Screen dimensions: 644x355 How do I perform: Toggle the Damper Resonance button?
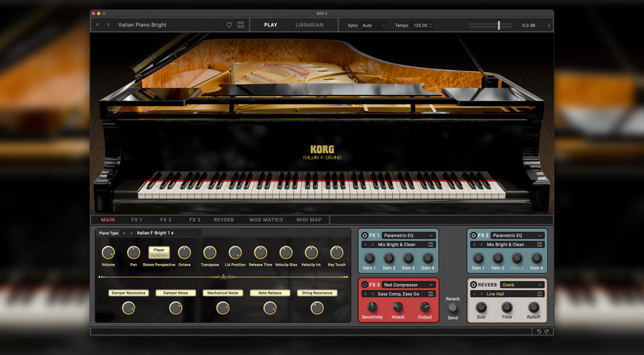click(128, 293)
